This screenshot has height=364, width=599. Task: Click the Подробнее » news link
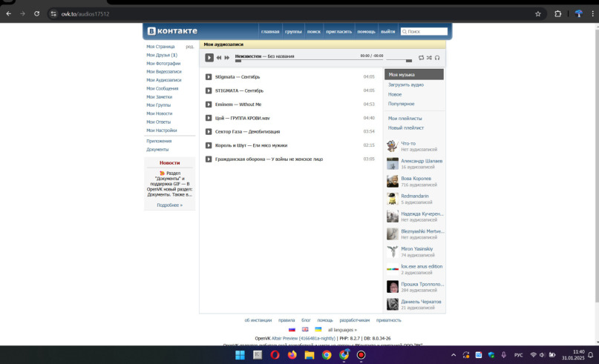tap(169, 205)
